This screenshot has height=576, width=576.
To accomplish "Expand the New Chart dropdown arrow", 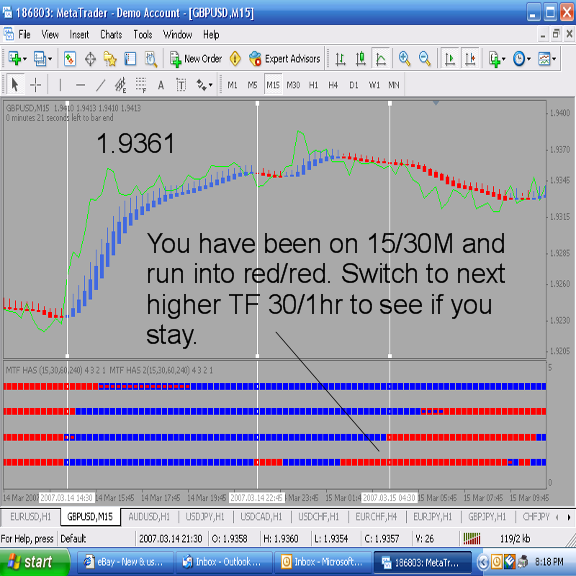I will point(25,59).
